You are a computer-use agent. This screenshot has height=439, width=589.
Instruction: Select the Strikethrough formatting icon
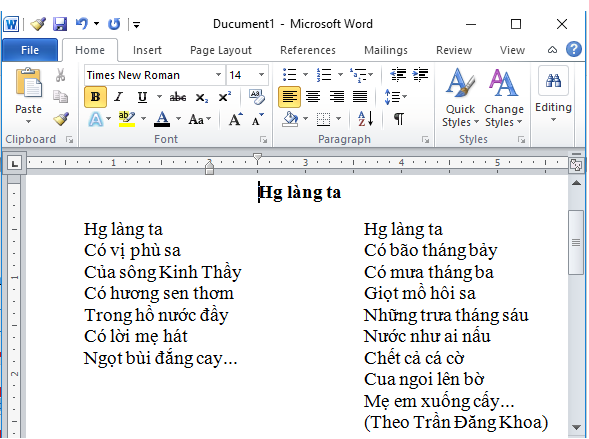177,97
